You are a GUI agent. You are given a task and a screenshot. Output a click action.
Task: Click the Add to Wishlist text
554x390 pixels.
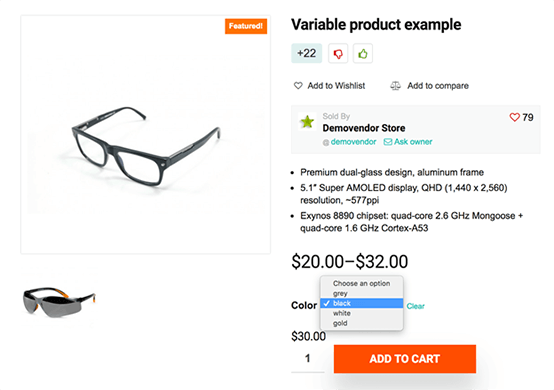click(336, 86)
